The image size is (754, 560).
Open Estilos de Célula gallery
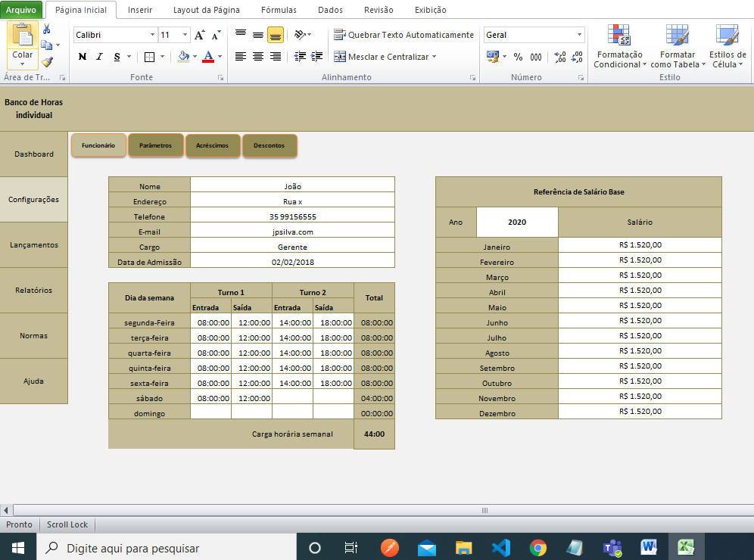727,46
